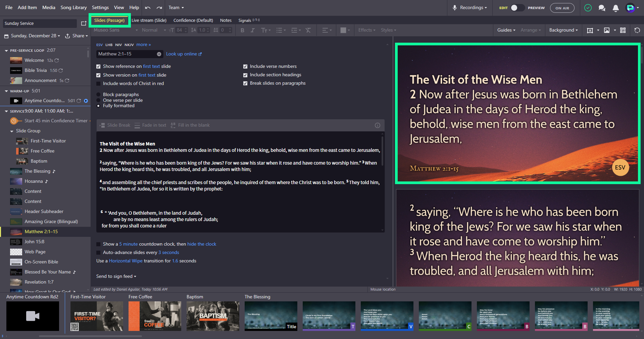This screenshot has width=644, height=339.
Task: Click the loop icon on Welcome item
Action: coord(57,60)
